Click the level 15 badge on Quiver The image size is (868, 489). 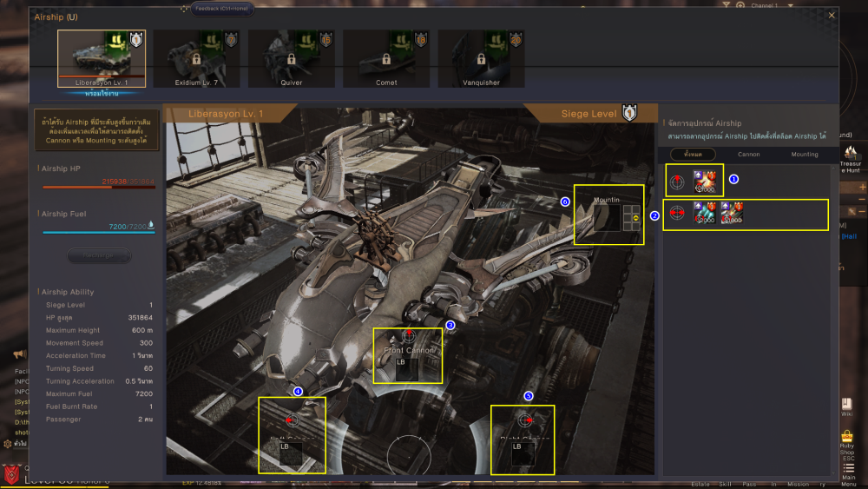tap(326, 39)
